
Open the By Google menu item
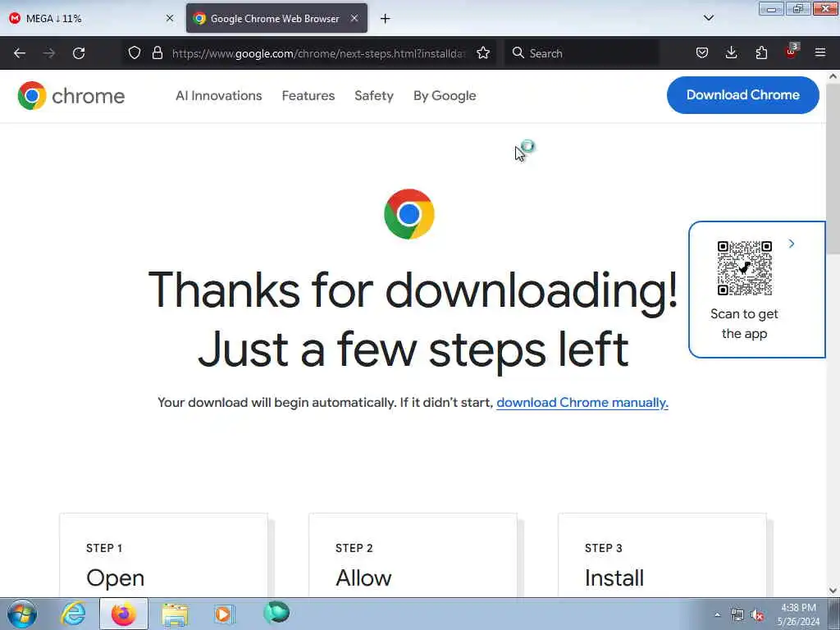tap(445, 96)
